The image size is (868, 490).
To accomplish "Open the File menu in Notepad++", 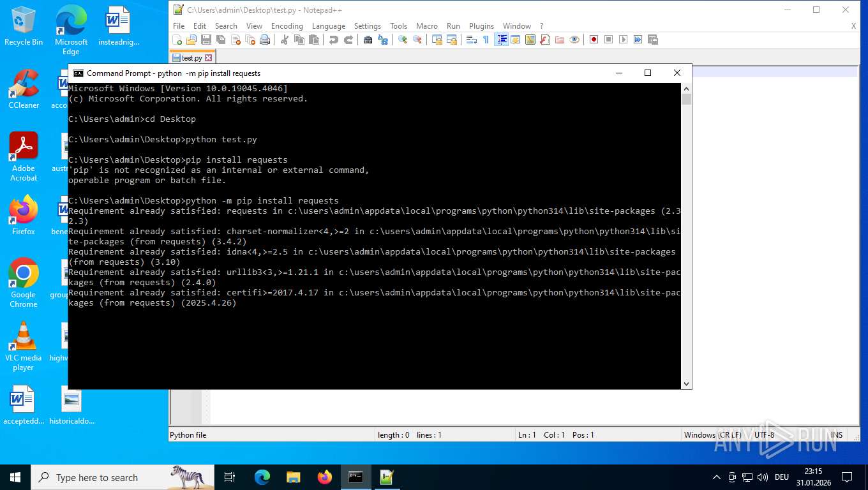I will coord(179,26).
